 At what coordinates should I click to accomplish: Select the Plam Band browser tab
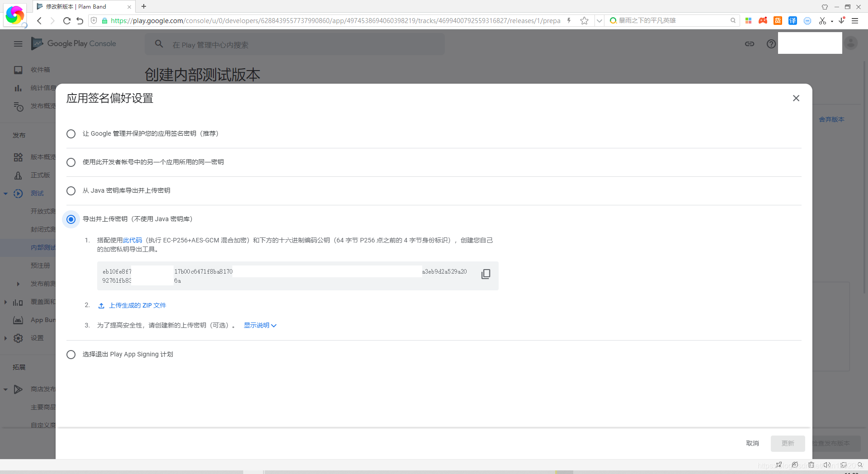84,6
